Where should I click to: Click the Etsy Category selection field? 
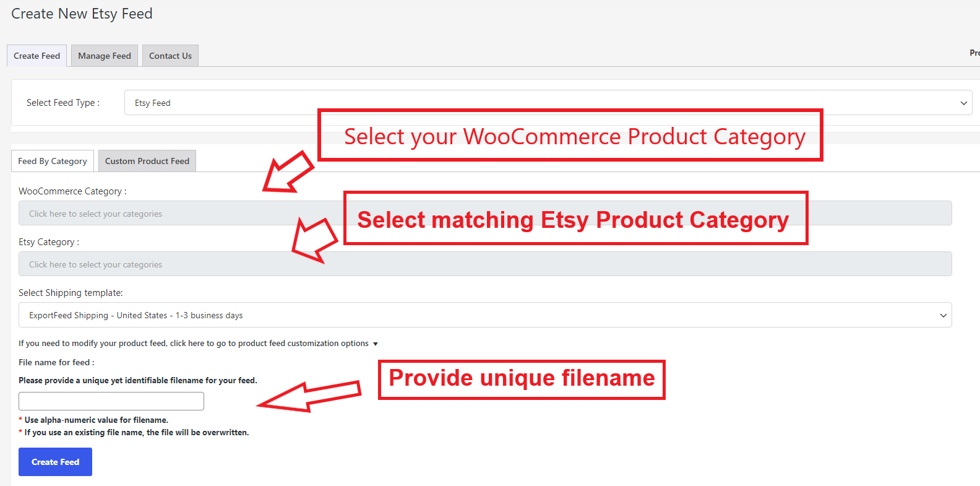[x=247, y=264]
